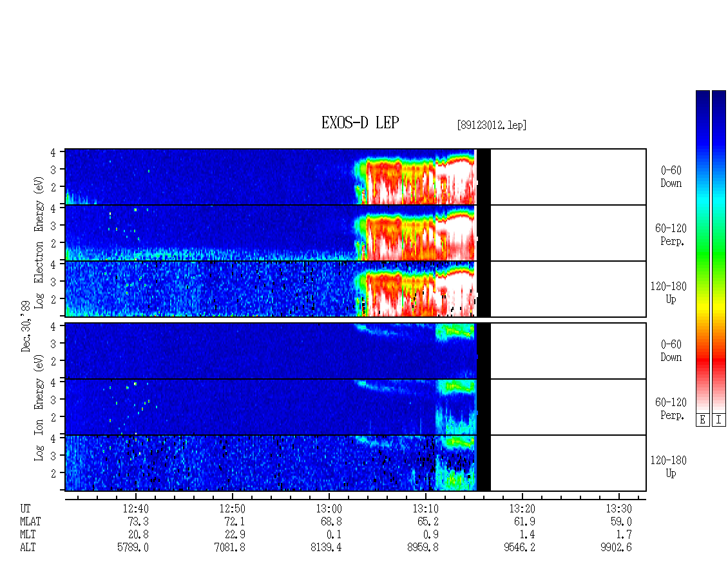728x564 pixels.
Task: Click MLAT value 61.9
Action: tap(524, 521)
